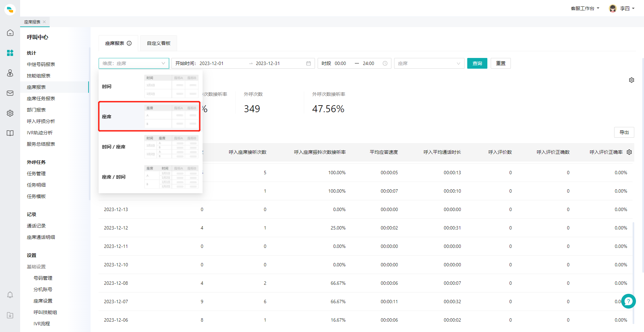This screenshot has width=644, height=332.
Task: Click the 2023-12-08 row date cell
Action: click(x=116, y=283)
